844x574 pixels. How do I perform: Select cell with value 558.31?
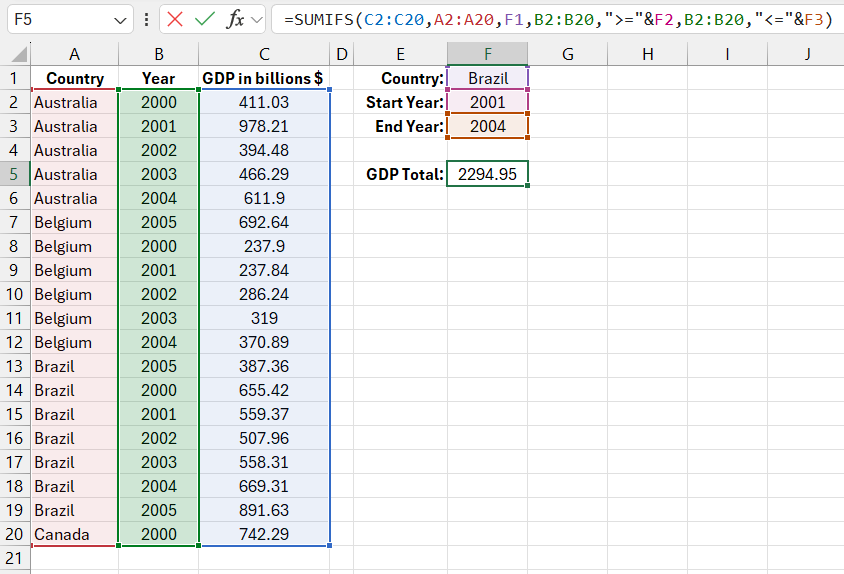coord(264,462)
